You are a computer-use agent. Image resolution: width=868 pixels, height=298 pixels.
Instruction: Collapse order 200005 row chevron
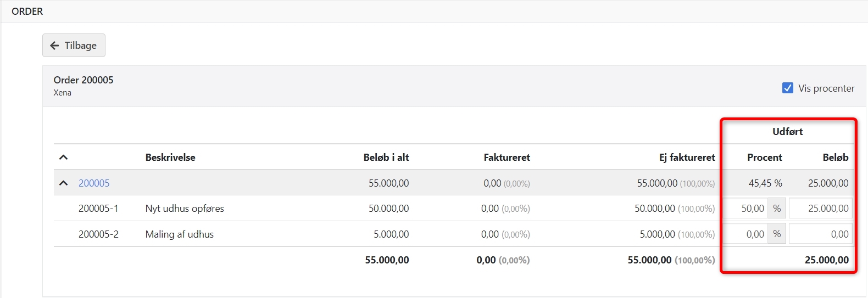(x=64, y=183)
